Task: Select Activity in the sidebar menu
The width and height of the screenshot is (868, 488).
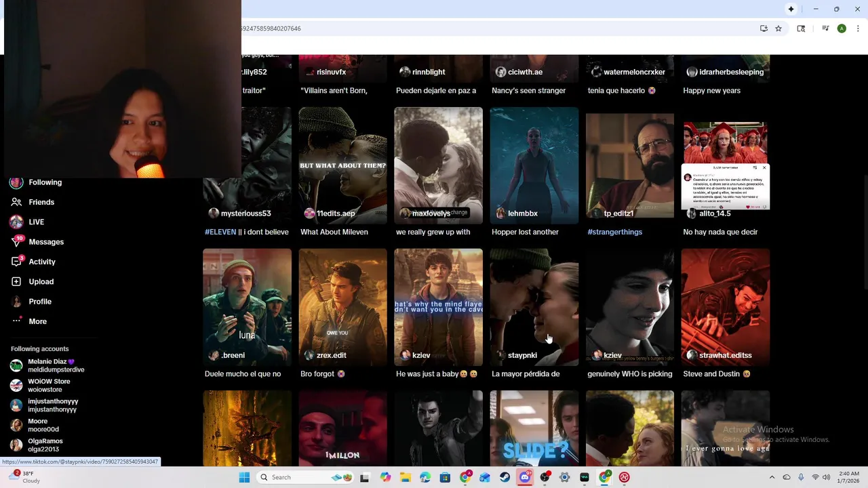Action: coord(42,262)
